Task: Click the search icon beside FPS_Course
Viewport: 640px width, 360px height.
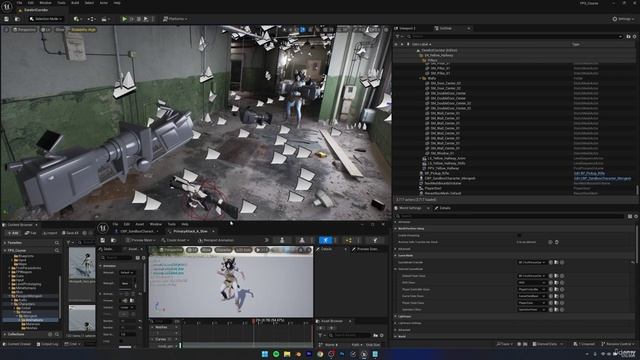Action: 57,251
